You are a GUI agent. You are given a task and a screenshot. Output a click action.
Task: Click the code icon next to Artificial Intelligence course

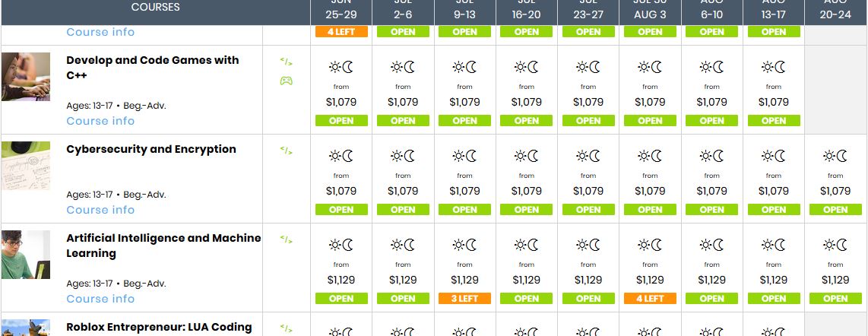click(x=286, y=239)
